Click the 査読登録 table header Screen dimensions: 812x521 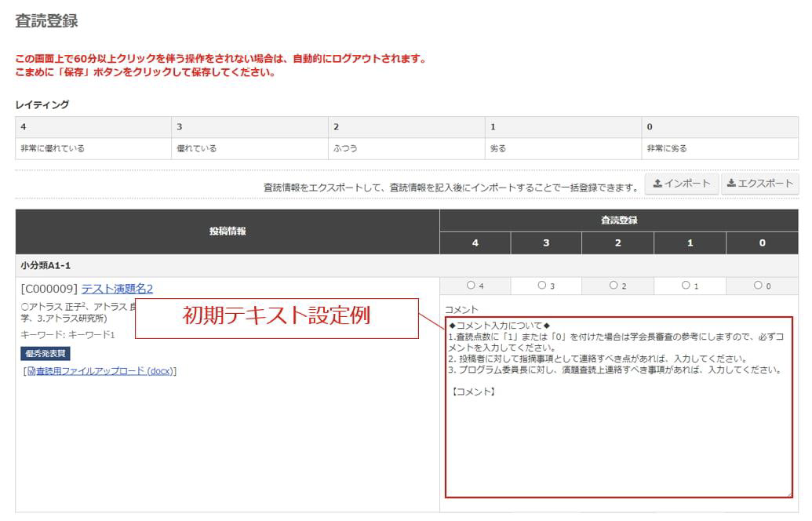(x=618, y=220)
